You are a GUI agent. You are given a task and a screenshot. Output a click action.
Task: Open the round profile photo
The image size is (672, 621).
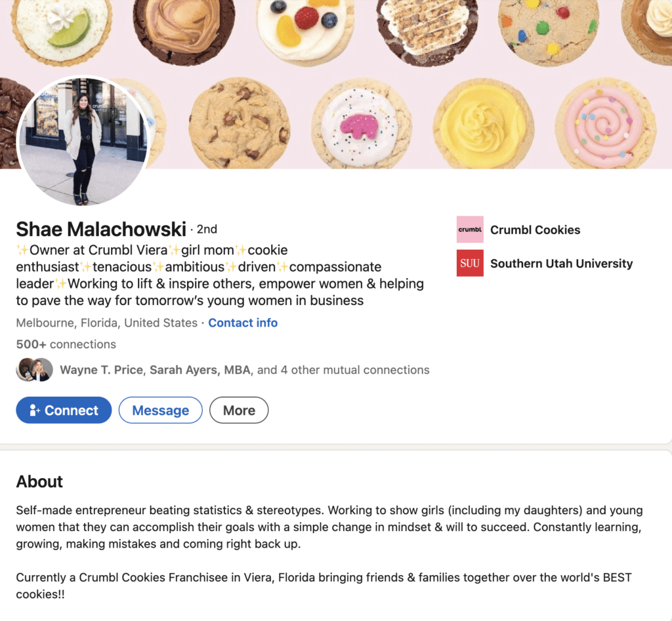tap(83, 141)
